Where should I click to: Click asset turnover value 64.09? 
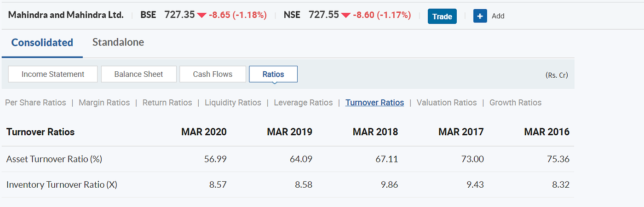pyautogui.click(x=301, y=159)
